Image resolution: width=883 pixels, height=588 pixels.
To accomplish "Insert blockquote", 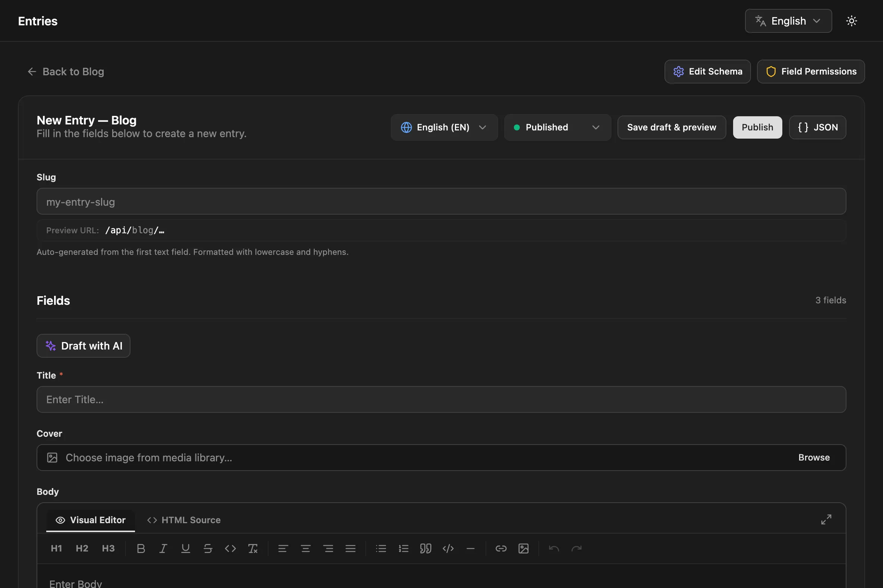I will (425, 548).
